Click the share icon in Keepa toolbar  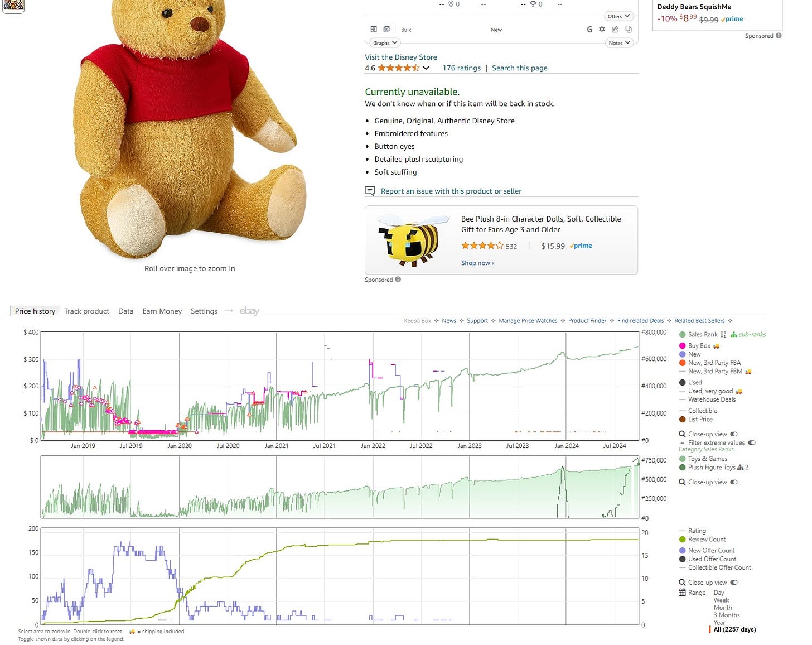[x=615, y=30]
